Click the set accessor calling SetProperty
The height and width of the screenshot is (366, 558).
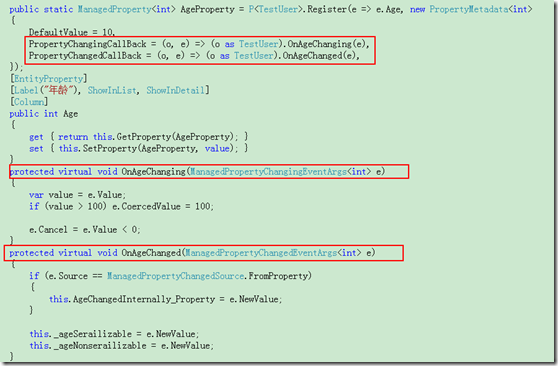138,148
